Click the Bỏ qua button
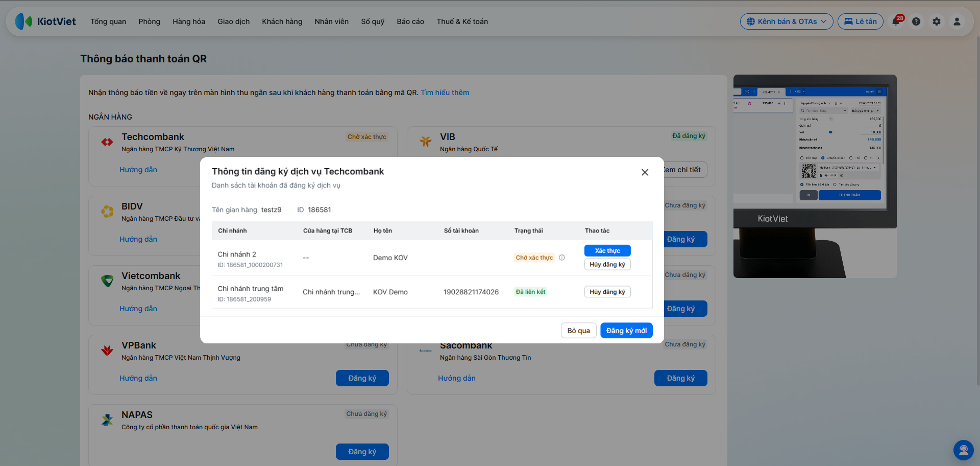This screenshot has width=980, height=466. [579, 331]
